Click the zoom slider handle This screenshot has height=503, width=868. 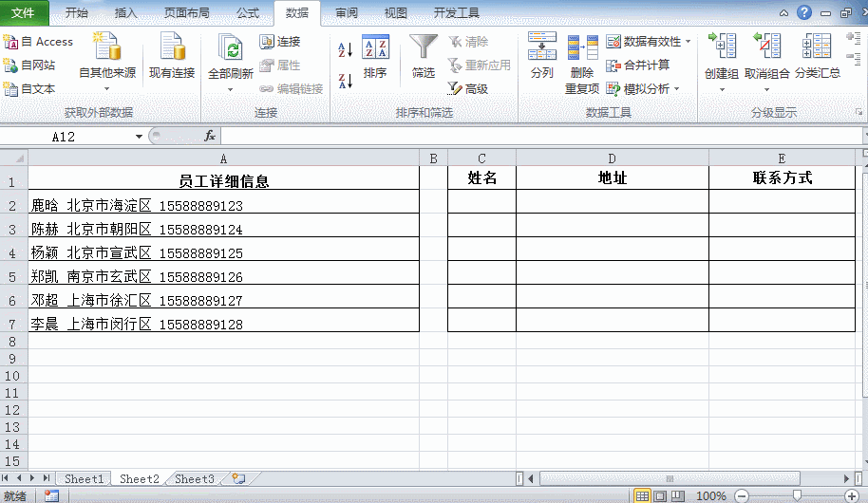(797, 495)
